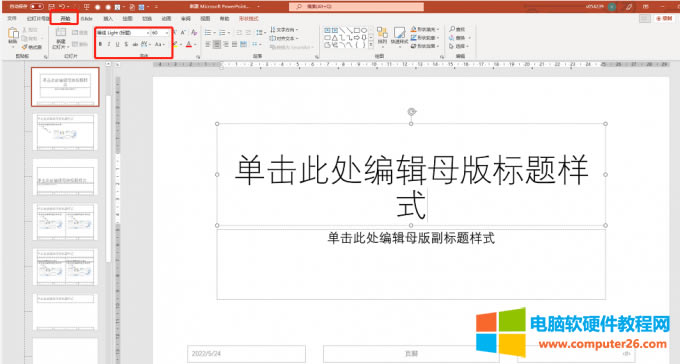
Task: Open the character spacing dropdown
Action: (146, 44)
